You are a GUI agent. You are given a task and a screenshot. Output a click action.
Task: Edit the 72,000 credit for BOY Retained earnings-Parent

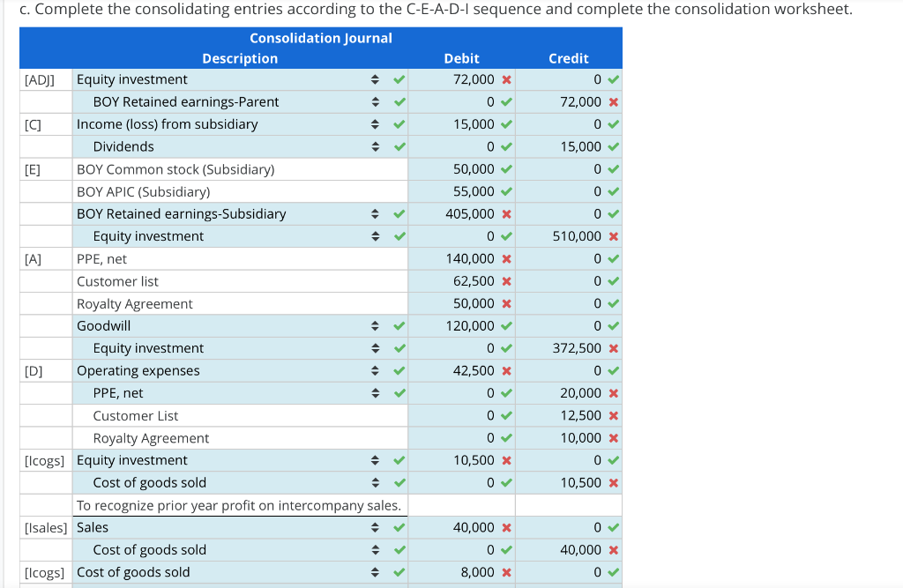coord(569,102)
